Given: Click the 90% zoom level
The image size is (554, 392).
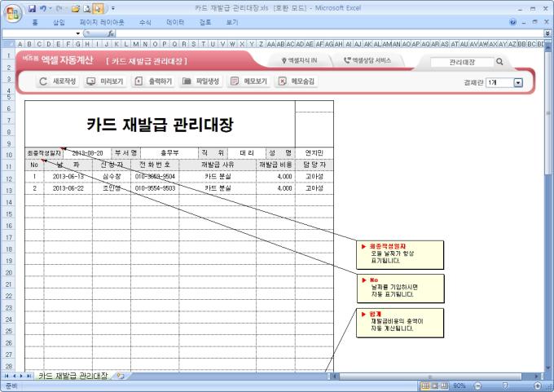Looking at the screenshot, I should coord(459,385).
